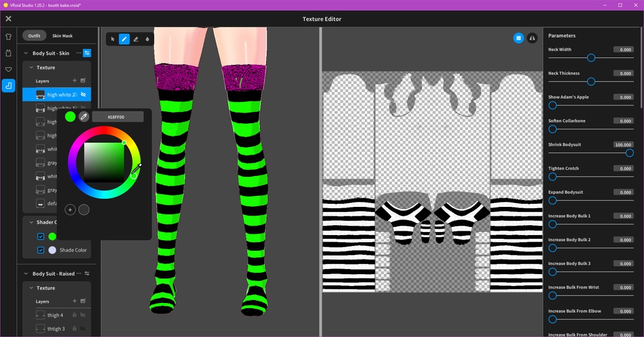644x337 pixels.
Task: Select the brush pen tool
Action: (124, 39)
